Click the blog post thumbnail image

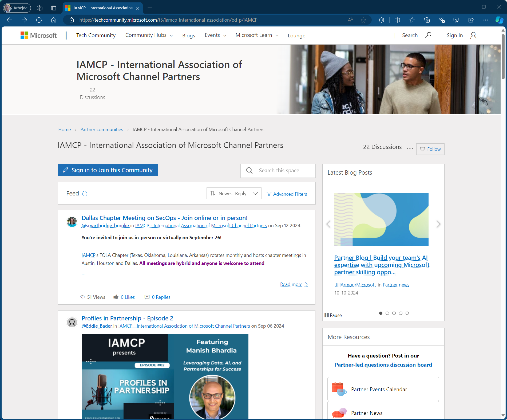(381, 219)
